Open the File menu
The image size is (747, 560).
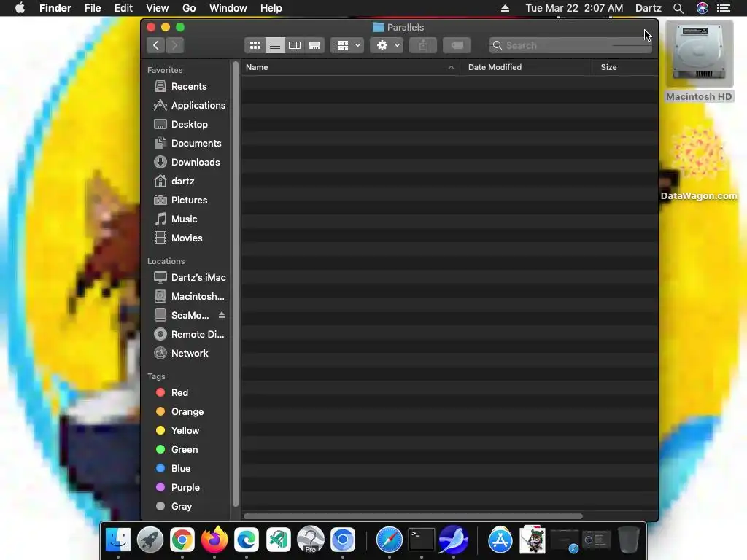pyautogui.click(x=93, y=8)
